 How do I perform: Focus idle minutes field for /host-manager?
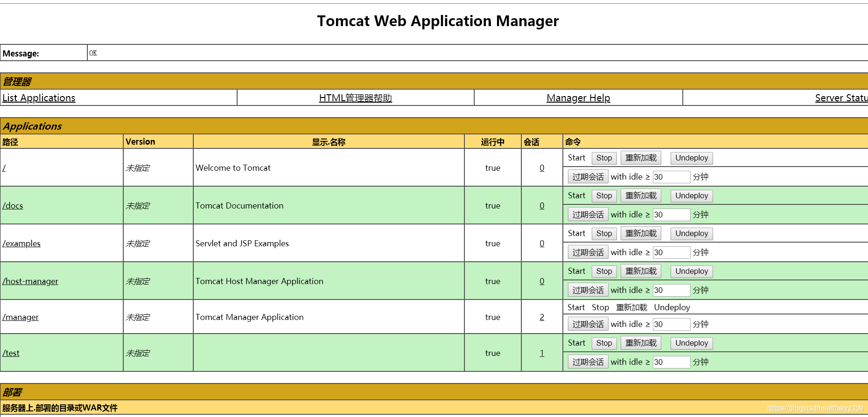671,290
